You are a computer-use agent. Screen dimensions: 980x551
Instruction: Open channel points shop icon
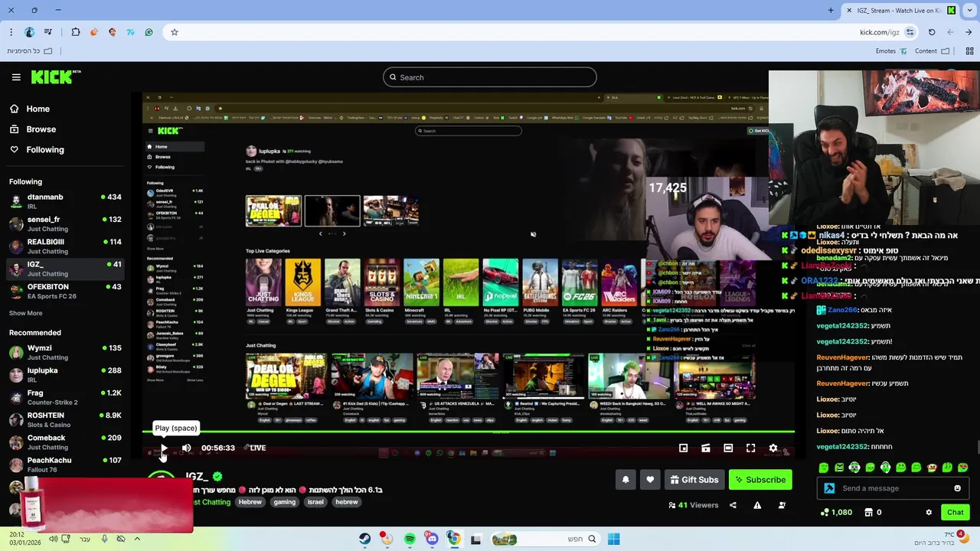pyautogui.click(x=869, y=512)
